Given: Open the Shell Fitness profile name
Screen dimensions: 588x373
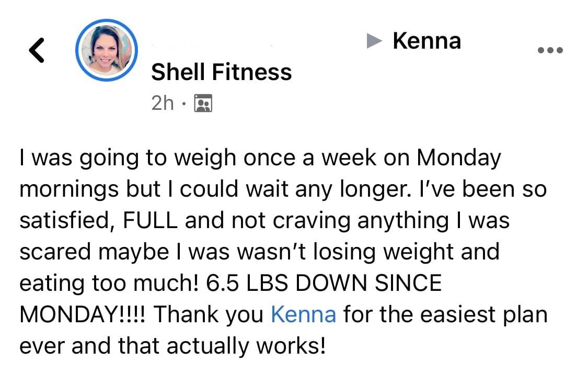Looking at the screenshot, I should click(221, 72).
